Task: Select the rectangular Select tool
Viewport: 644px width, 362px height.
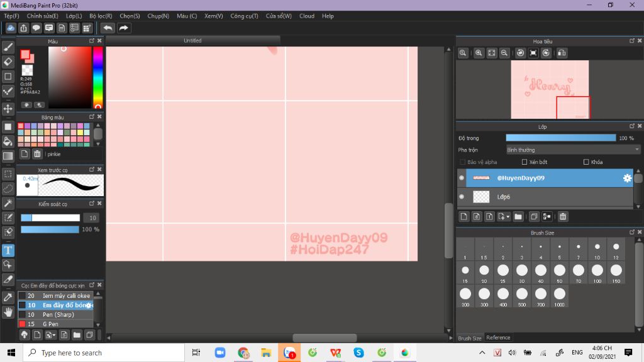Action: [x=8, y=174]
